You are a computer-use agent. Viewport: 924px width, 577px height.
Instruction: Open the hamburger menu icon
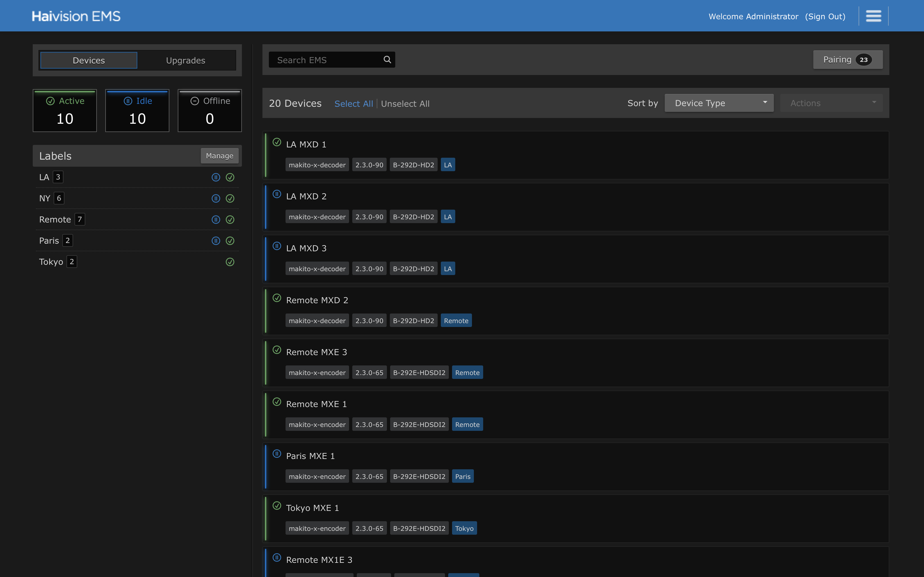pyautogui.click(x=873, y=16)
